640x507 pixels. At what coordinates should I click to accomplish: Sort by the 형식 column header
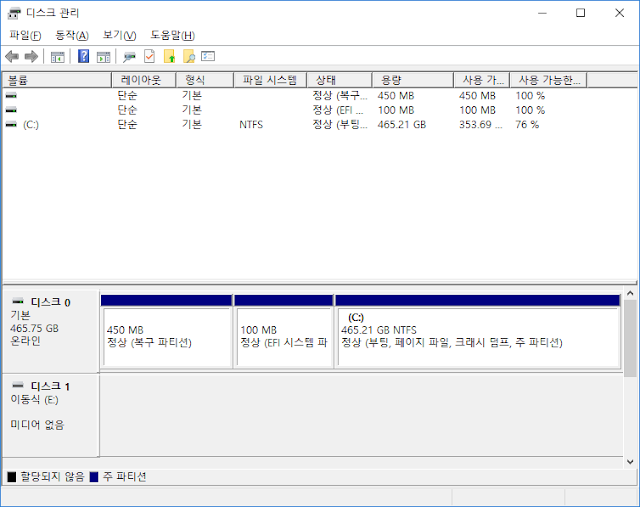click(204, 80)
